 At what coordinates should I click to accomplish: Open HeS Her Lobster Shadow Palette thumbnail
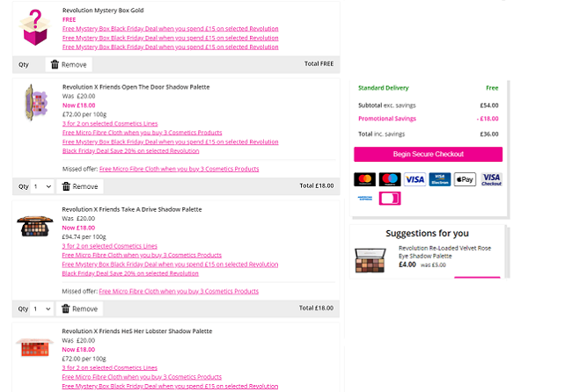(34, 347)
